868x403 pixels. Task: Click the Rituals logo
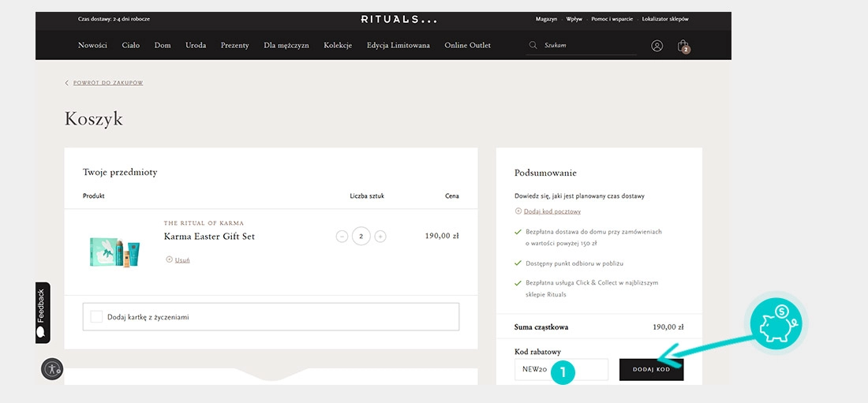pyautogui.click(x=399, y=20)
